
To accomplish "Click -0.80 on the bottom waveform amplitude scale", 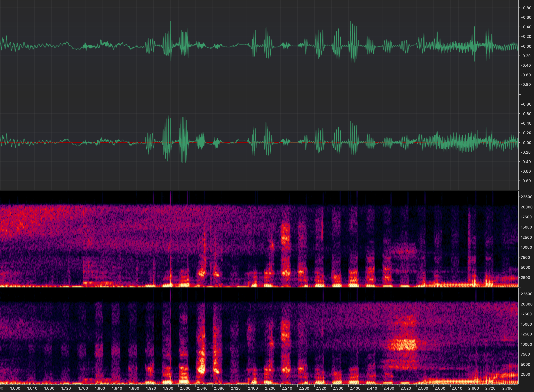I will tap(526, 181).
